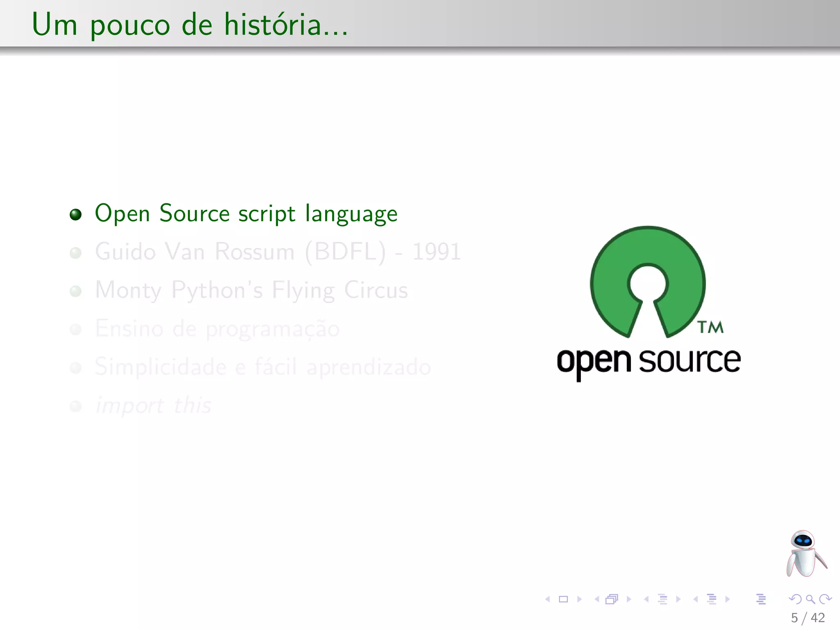This screenshot has width=840, height=630.
Task: Go to next slide arrow
Action: pyautogui.click(x=580, y=599)
